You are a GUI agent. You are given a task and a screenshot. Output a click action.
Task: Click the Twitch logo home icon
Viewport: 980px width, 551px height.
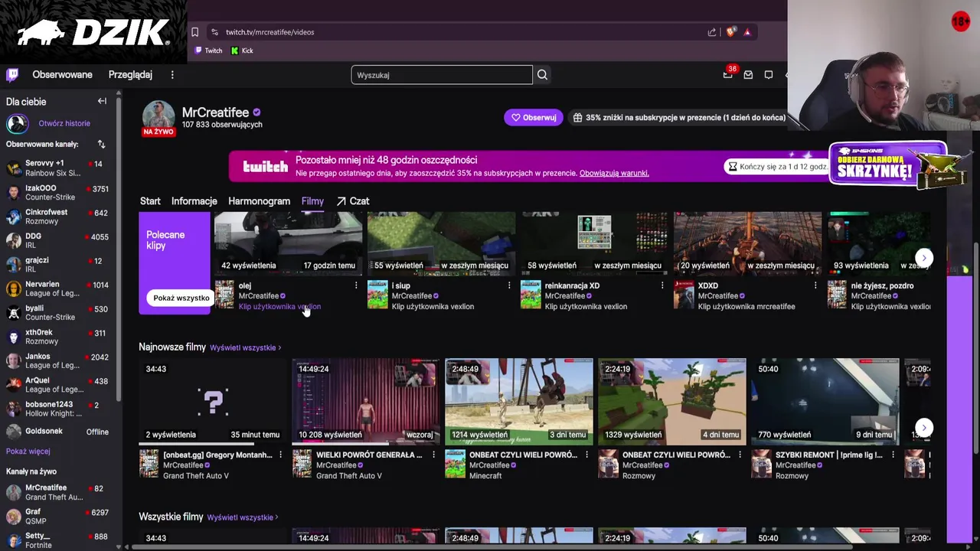pyautogui.click(x=12, y=74)
